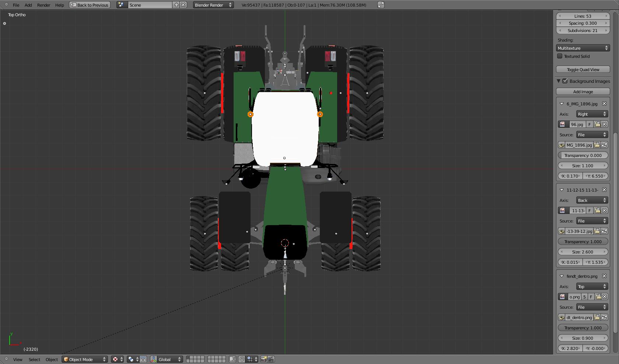
Task: Open the Render menu
Action: [43, 5]
